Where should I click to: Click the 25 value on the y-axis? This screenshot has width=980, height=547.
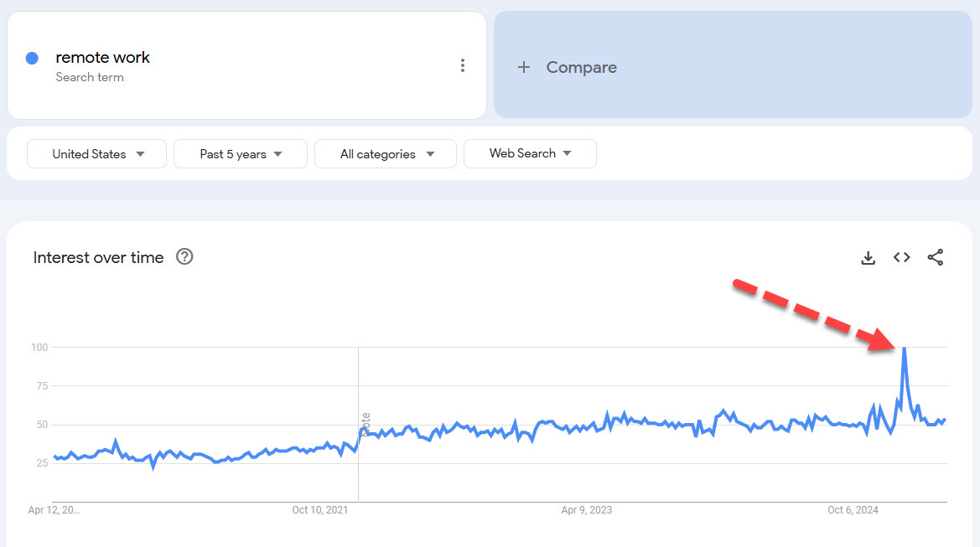[x=42, y=463]
